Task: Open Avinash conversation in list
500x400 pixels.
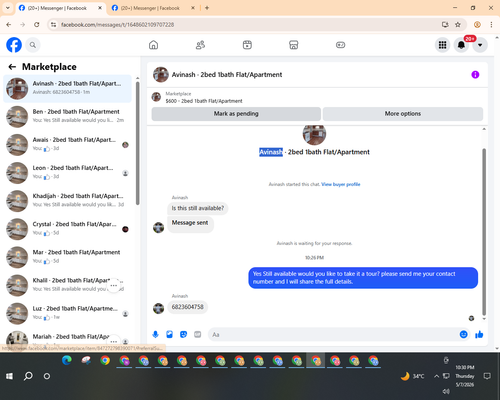Action: coord(67,89)
